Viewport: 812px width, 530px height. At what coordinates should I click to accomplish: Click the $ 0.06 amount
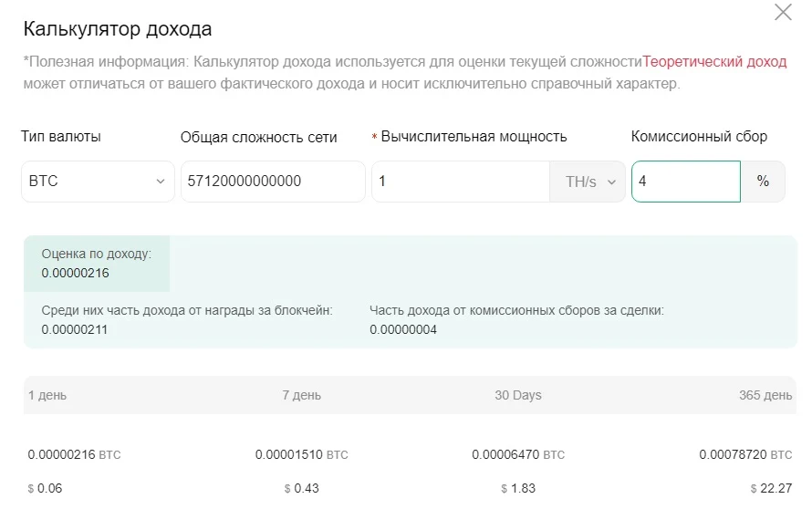pyautogui.click(x=45, y=488)
